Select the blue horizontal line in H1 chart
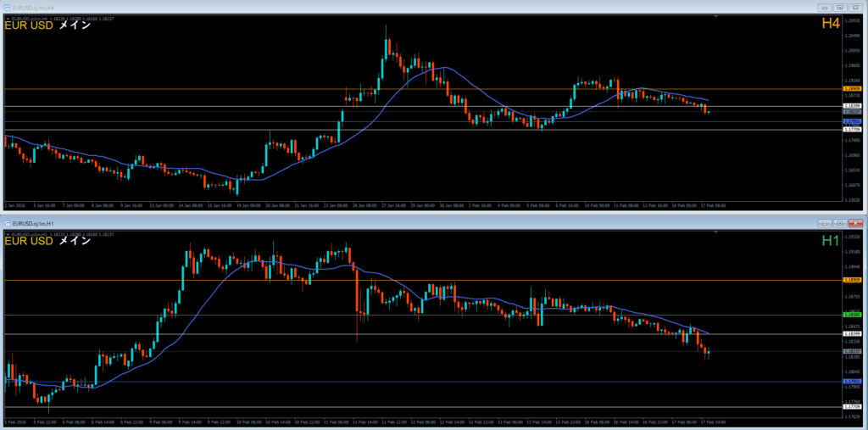Viewport: 868px width, 430px height. (x=424, y=382)
